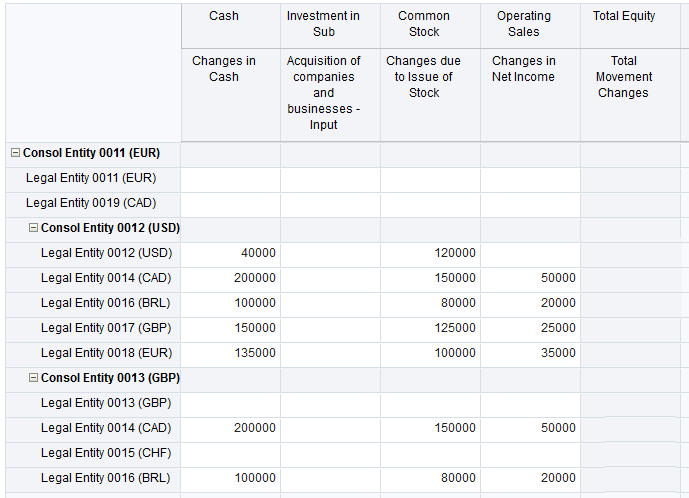Select the Total Equity column header

tap(631, 25)
